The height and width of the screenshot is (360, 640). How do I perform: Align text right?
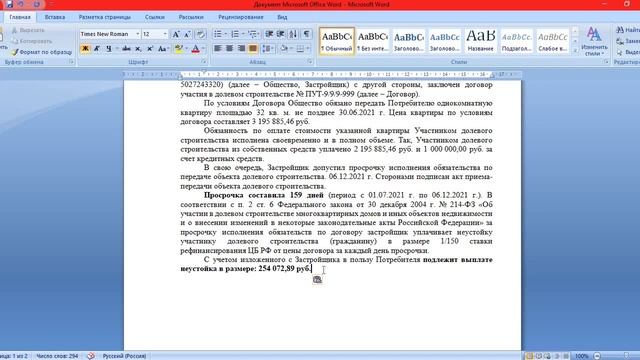[241, 49]
